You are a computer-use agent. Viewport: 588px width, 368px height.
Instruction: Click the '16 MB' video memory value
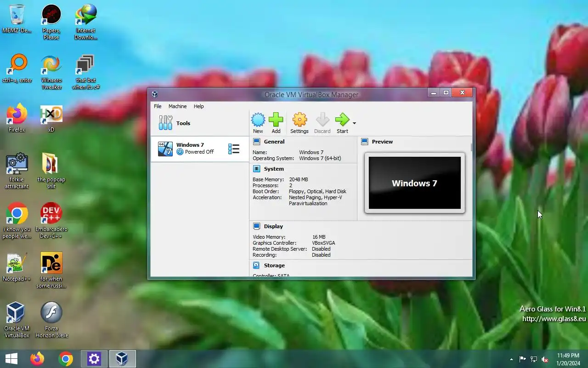[x=319, y=237]
